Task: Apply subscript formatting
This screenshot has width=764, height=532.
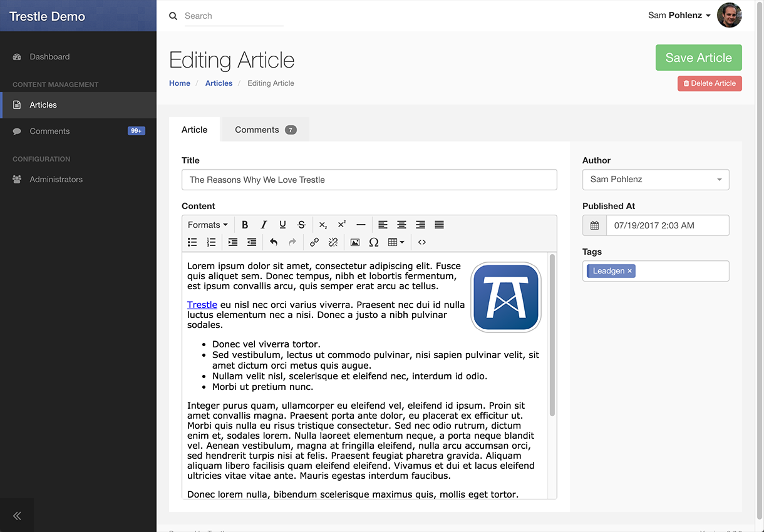Action: click(x=323, y=225)
